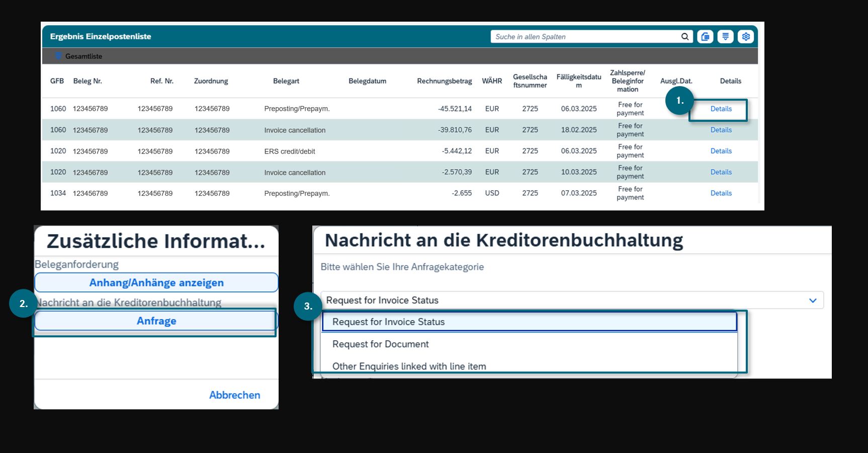Image resolution: width=868 pixels, height=453 pixels.
Task: Choose 'Request for Document' option
Action: pos(381,344)
